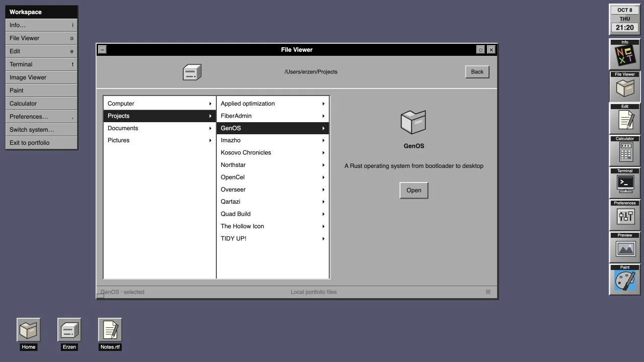Select the Imazho project row
The width and height of the screenshot is (644, 362).
pyautogui.click(x=273, y=140)
